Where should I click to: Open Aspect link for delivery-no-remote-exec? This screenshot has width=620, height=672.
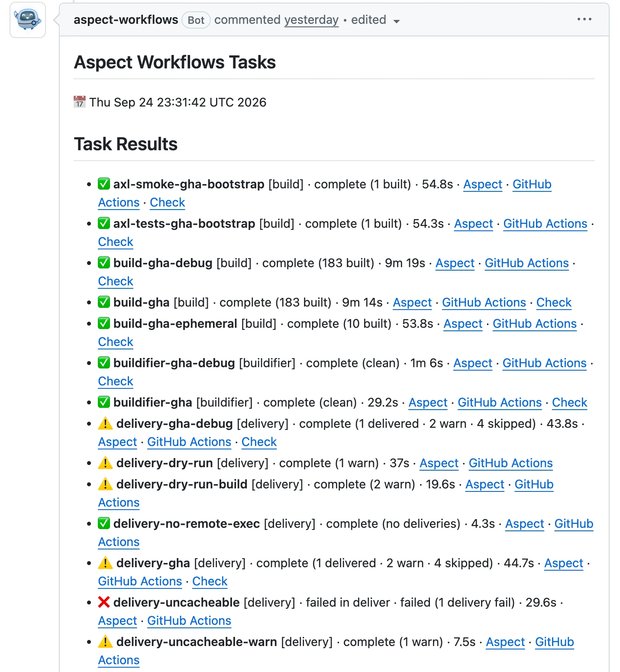[x=525, y=524]
